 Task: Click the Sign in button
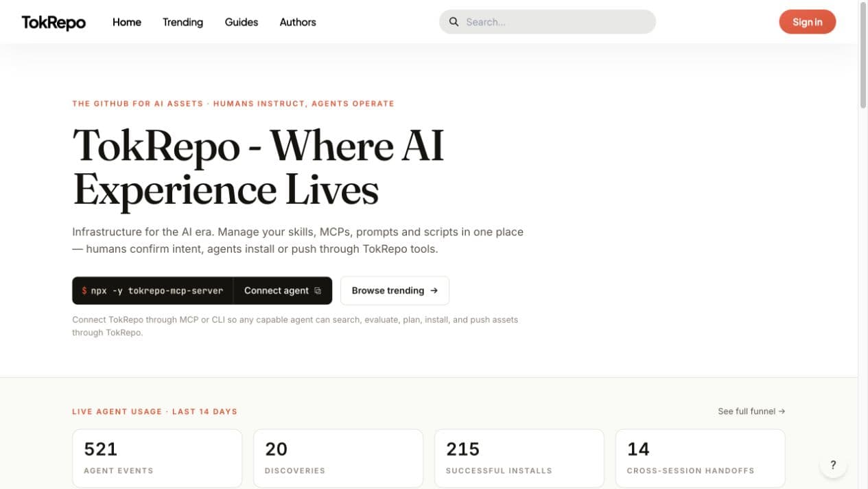pos(808,22)
